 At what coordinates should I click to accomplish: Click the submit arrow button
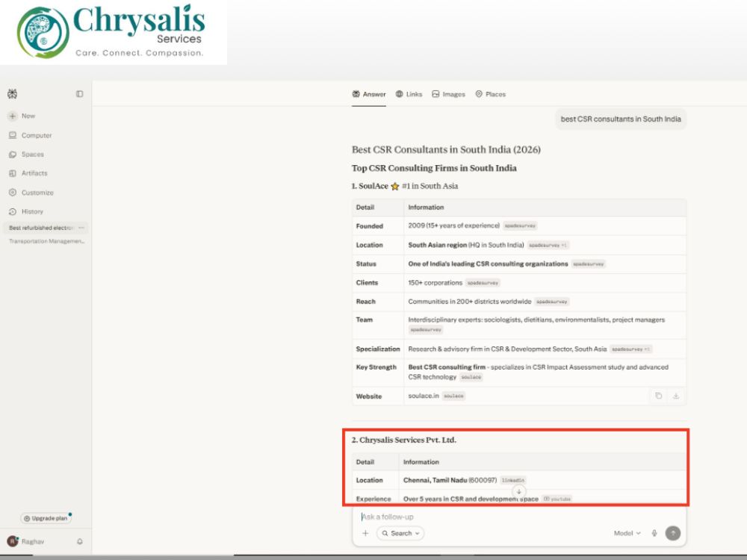673,533
